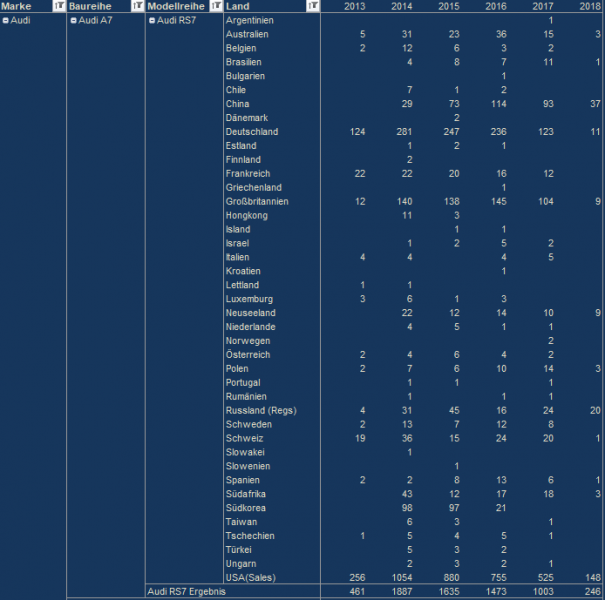Select the Estland row label
Screen dimensions: 605x600
pos(241,146)
